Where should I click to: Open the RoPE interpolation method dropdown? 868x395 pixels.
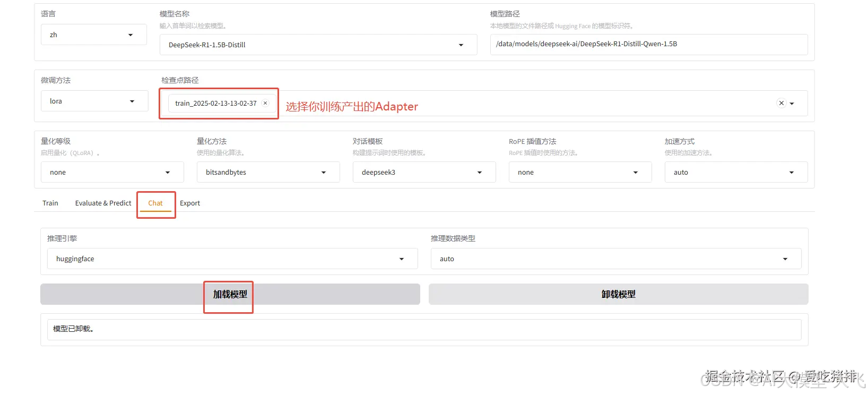[x=580, y=172]
